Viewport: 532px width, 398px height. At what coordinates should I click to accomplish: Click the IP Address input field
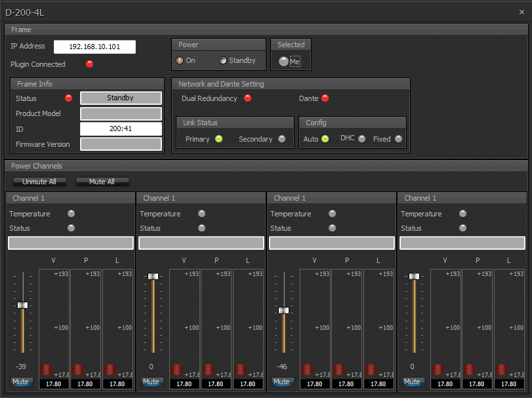pyautogui.click(x=94, y=47)
